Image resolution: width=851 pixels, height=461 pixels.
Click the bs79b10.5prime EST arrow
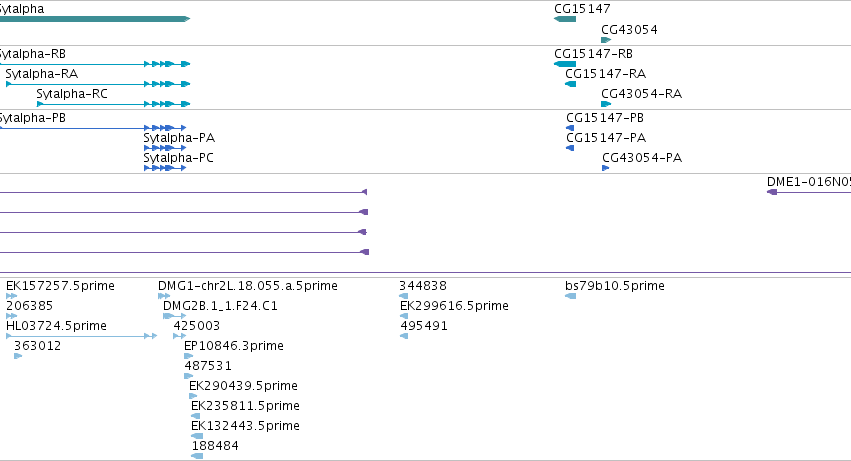click(x=570, y=296)
